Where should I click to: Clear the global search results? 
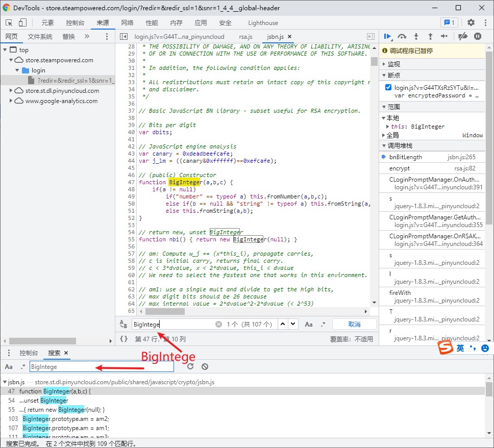[205, 366]
